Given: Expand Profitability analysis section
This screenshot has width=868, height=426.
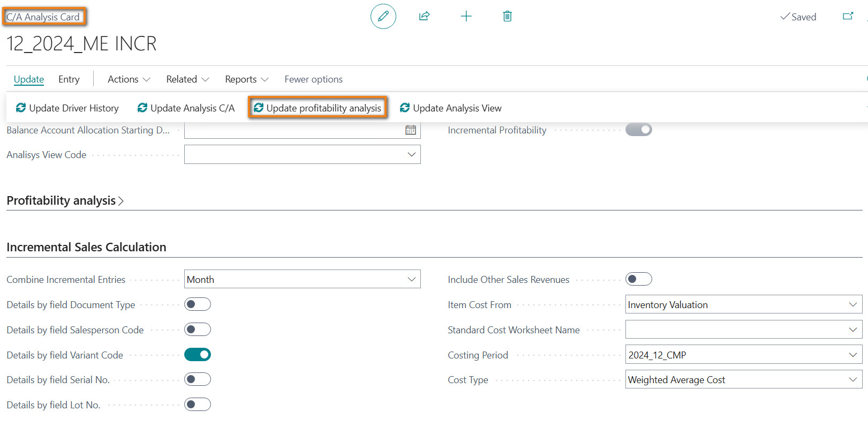Looking at the screenshot, I should pyautogui.click(x=65, y=200).
